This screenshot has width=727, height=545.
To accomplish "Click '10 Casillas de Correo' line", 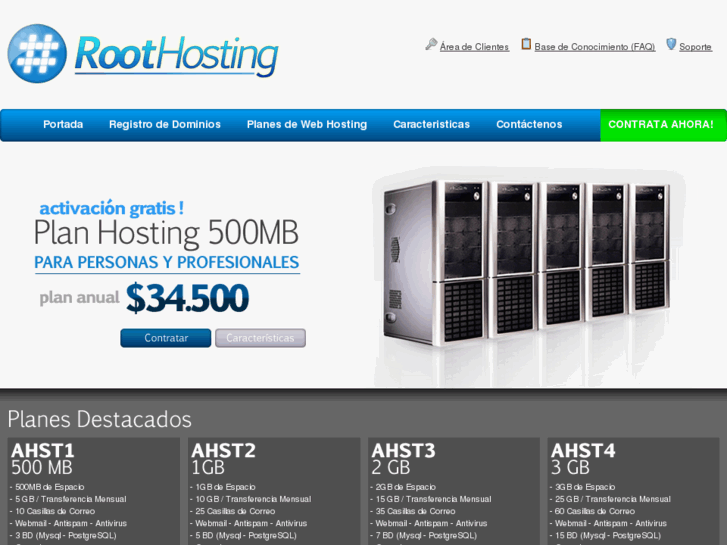I will (53, 511).
